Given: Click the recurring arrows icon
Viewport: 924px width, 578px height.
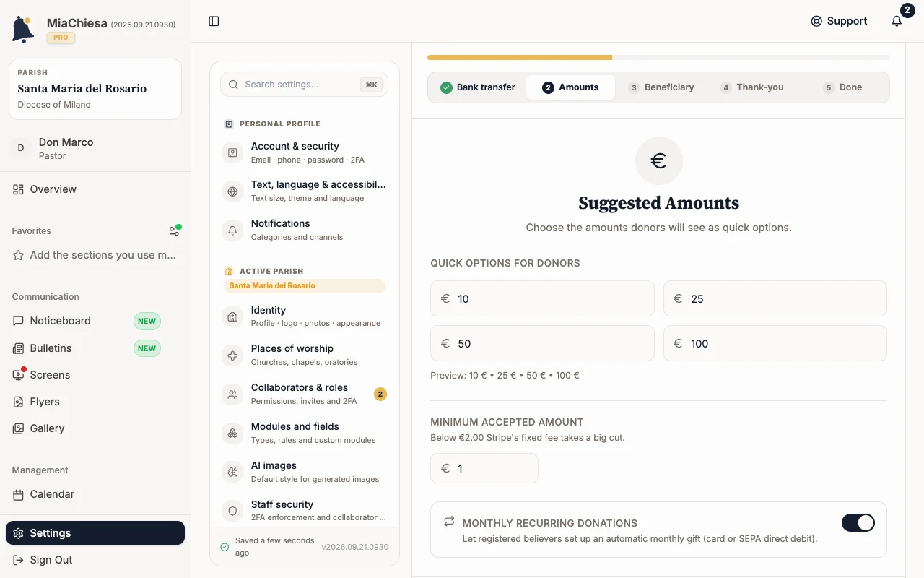Looking at the screenshot, I should 449,521.
